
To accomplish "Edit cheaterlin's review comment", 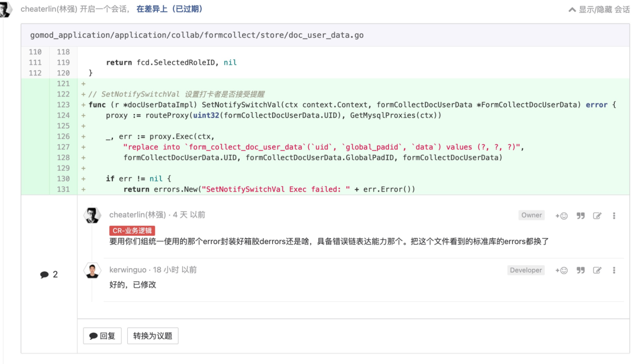I will click(598, 216).
